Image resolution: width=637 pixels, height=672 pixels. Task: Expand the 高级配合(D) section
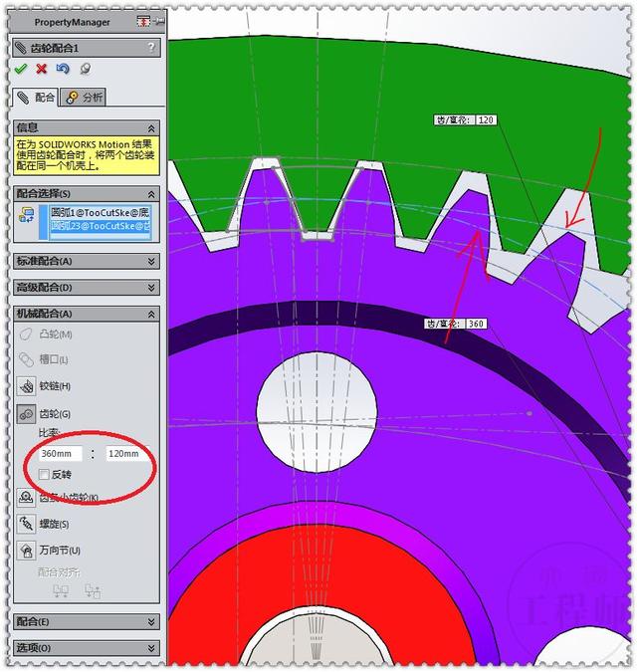pos(151,288)
